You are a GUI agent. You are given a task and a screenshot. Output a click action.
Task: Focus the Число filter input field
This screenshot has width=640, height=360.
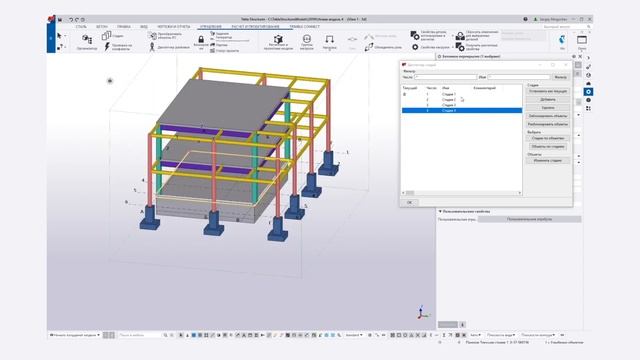click(x=445, y=77)
